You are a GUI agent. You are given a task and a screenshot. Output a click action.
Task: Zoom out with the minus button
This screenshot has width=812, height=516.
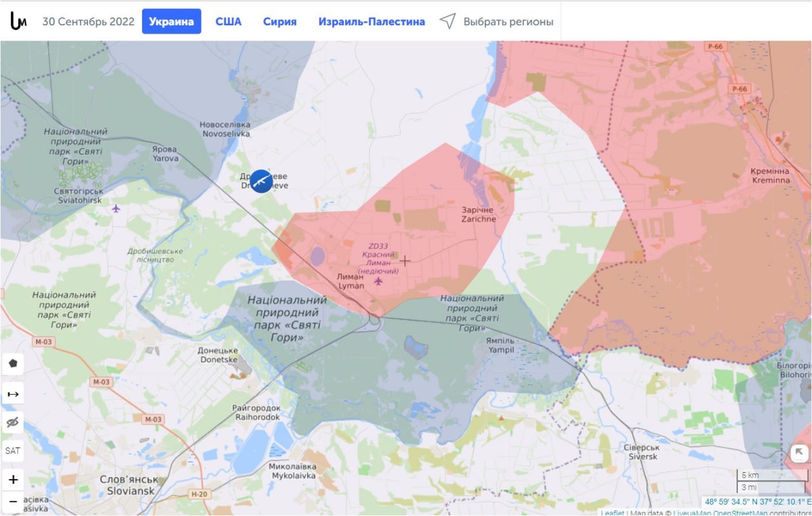coord(13,501)
